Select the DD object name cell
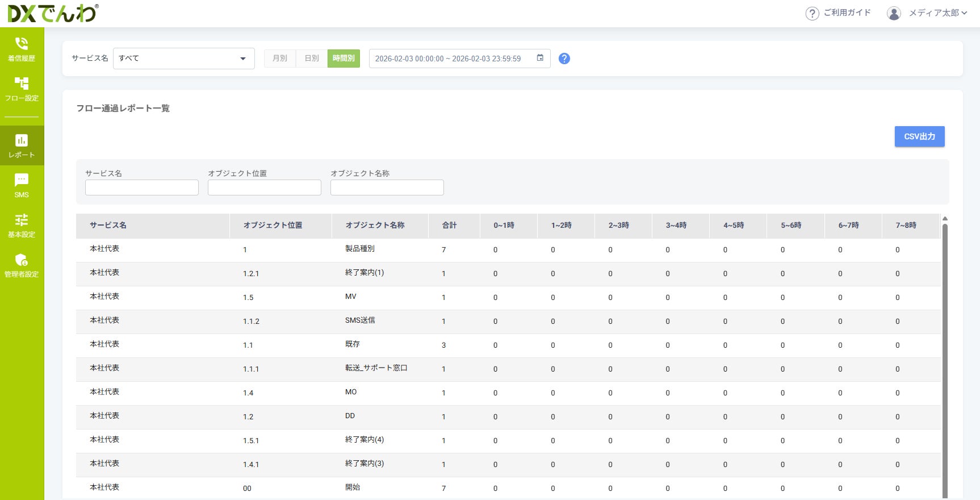The image size is (980, 500). (x=350, y=416)
